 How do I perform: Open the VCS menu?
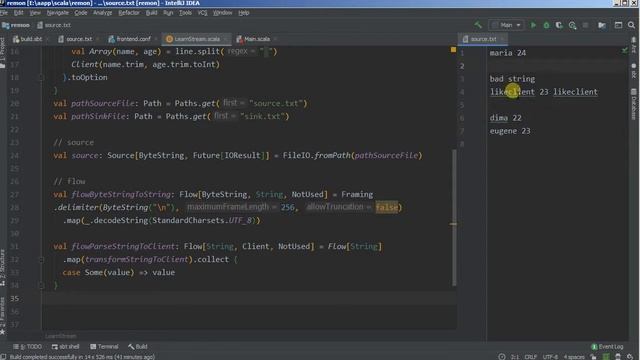point(202,13)
